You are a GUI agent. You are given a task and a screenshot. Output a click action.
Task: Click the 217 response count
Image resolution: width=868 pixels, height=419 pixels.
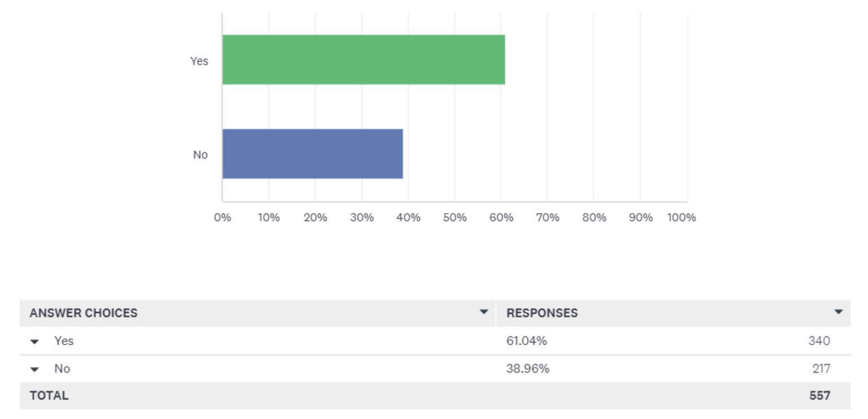(x=821, y=369)
